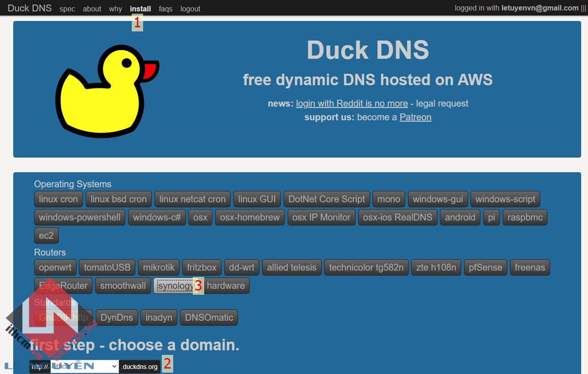Open the Patreon support link
This screenshot has height=374, width=588.
pyautogui.click(x=415, y=117)
